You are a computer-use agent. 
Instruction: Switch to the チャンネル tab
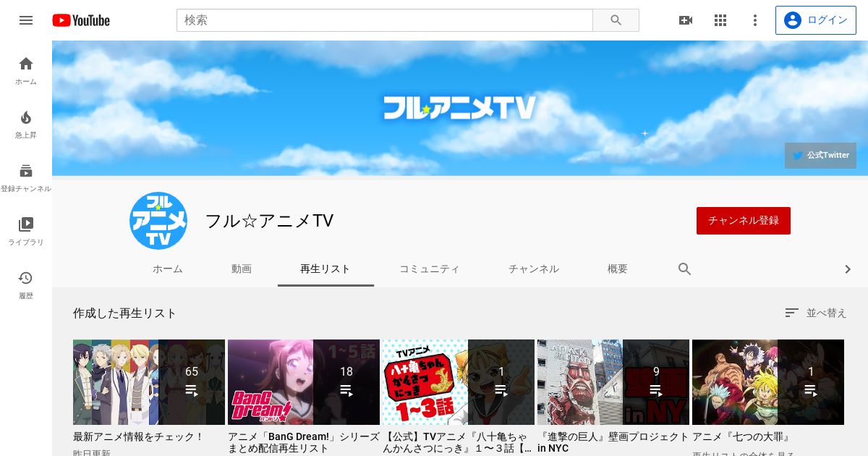tap(534, 269)
